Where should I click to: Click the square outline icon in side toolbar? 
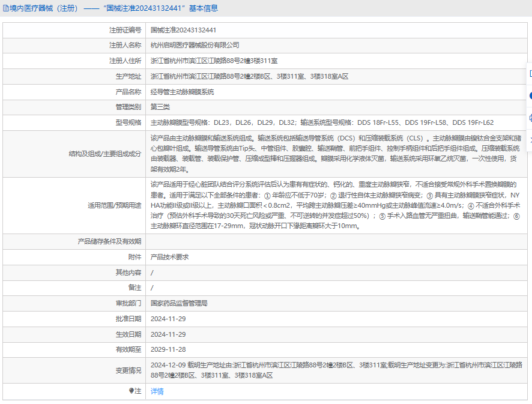(x=530, y=73)
